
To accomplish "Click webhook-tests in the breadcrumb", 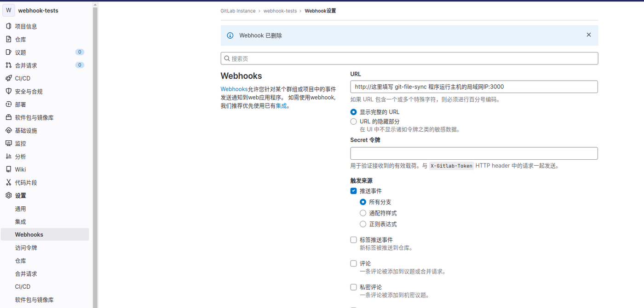I will coord(280,11).
